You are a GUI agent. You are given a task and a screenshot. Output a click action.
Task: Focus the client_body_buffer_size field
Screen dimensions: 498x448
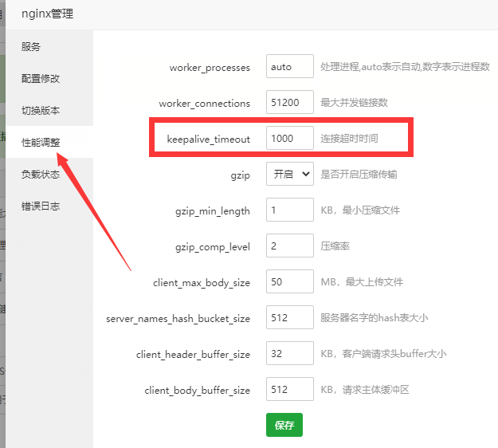(x=290, y=390)
